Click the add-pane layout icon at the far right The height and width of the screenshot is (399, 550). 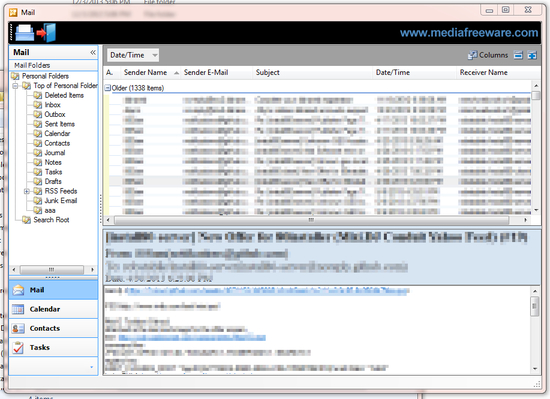[x=532, y=55]
